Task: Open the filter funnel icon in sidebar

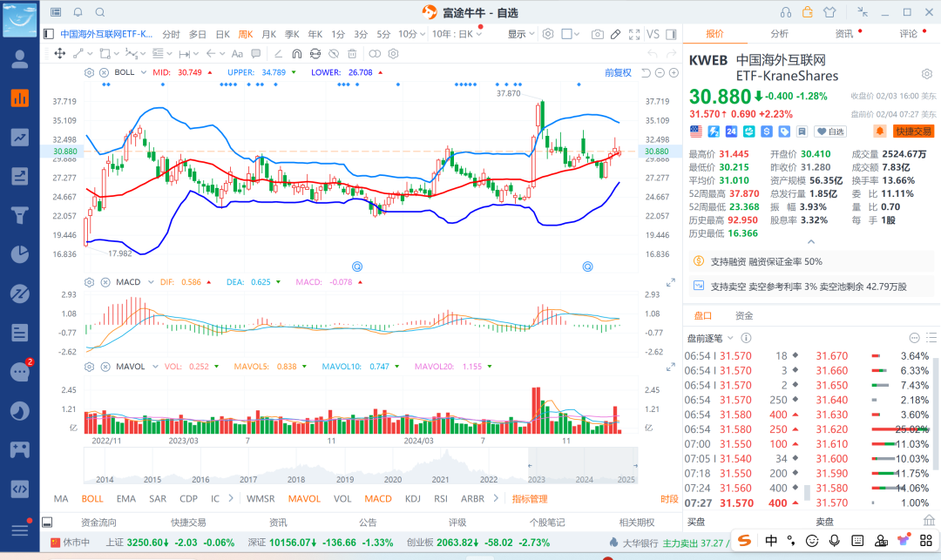Action: click(x=20, y=214)
